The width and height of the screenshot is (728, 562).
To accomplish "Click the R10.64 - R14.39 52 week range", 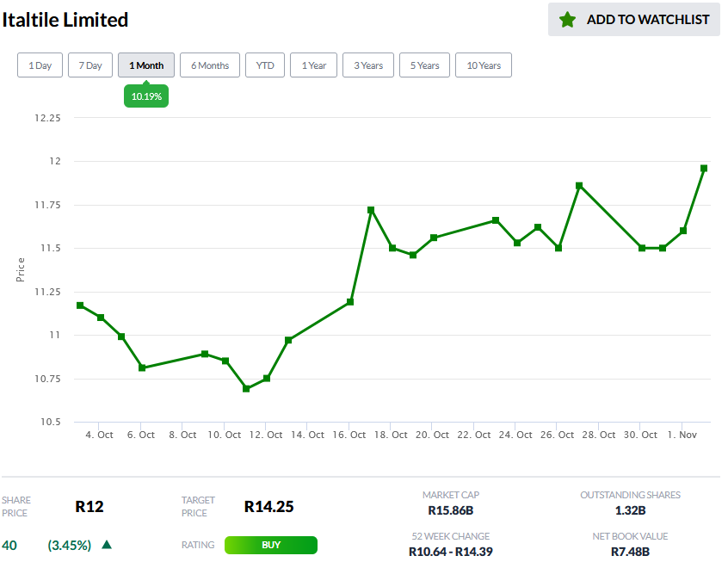I will [450, 552].
